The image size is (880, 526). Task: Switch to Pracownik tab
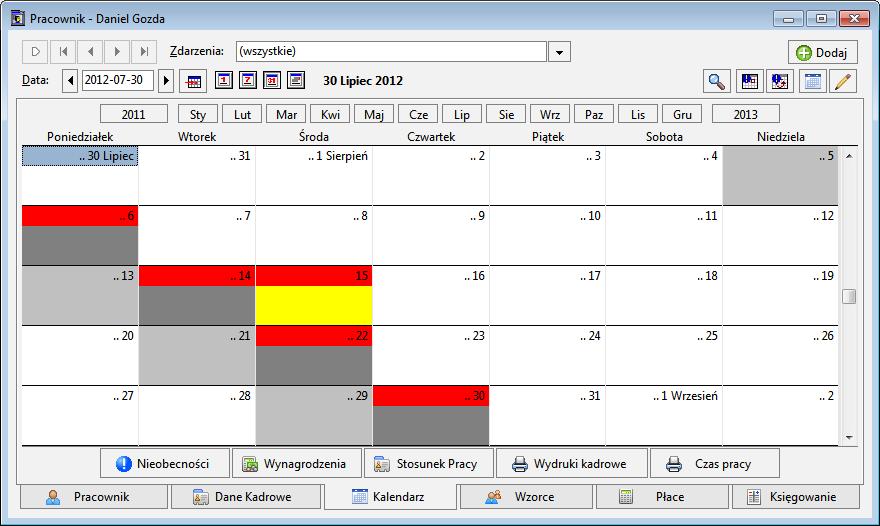(x=94, y=497)
